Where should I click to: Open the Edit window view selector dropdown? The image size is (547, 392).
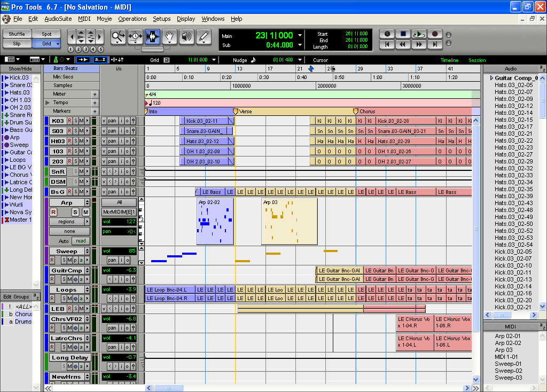click(x=12, y=60)
